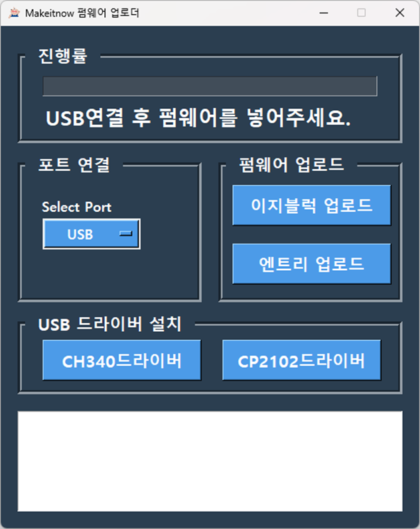The image size is (420, 529).
Task: Minimize the firmware uploader window
Action: [x=324, y=13]
